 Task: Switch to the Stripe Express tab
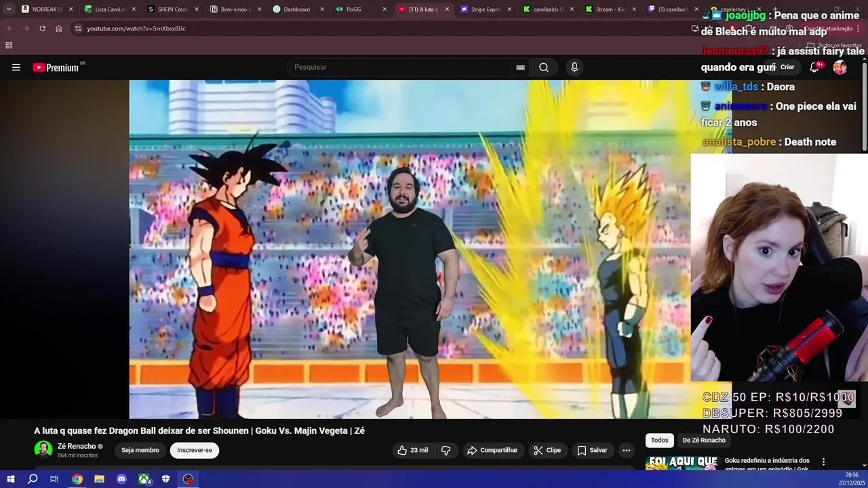(x=486, y=9)
